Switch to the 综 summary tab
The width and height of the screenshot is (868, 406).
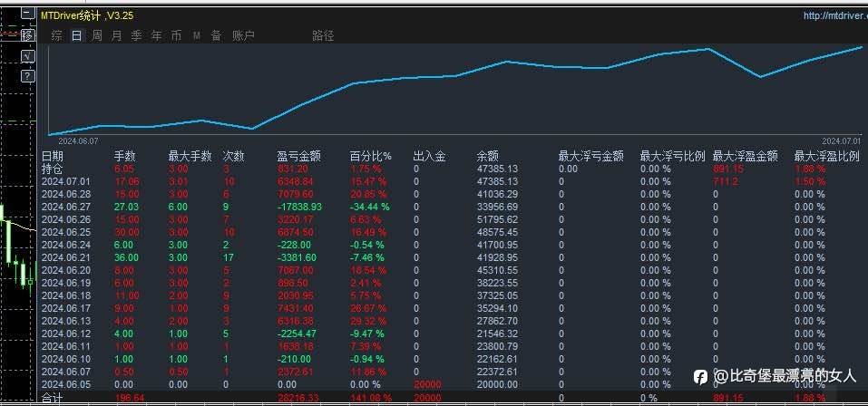pos(56,36)
